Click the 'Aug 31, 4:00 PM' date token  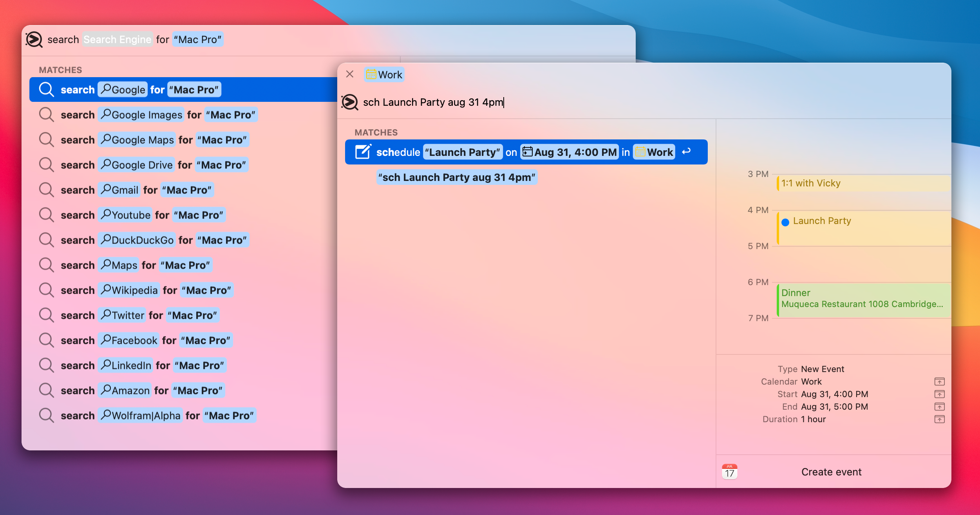coord(570,152)
